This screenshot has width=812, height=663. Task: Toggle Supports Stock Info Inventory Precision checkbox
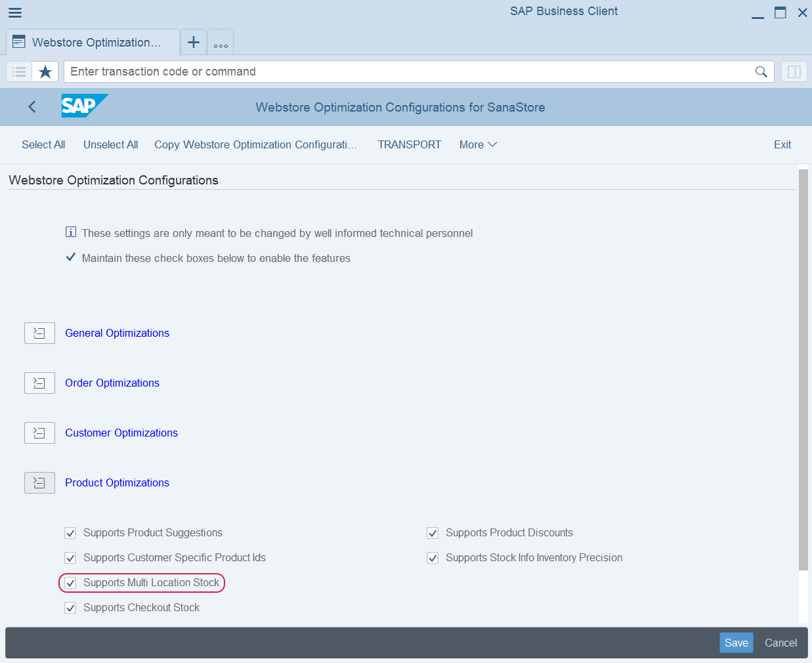[433, 558]
